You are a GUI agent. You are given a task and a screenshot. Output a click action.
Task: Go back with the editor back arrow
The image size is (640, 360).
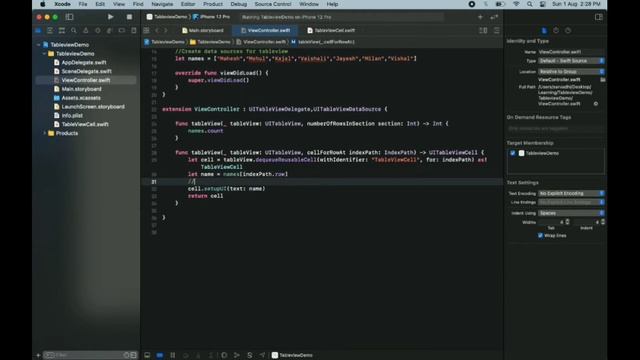coord(157,30)
